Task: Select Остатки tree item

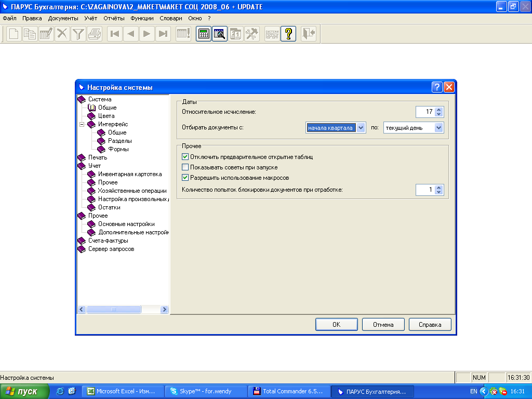Action: pos(109,207)
